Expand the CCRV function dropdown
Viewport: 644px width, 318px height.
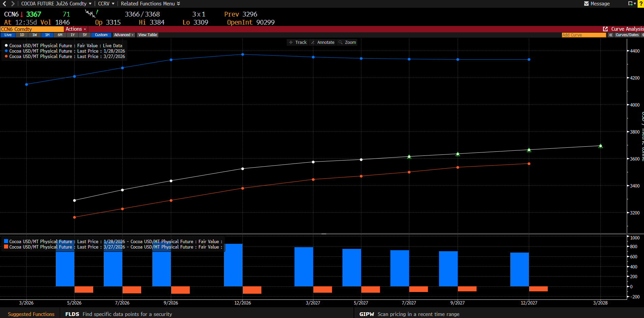[106, 4]
